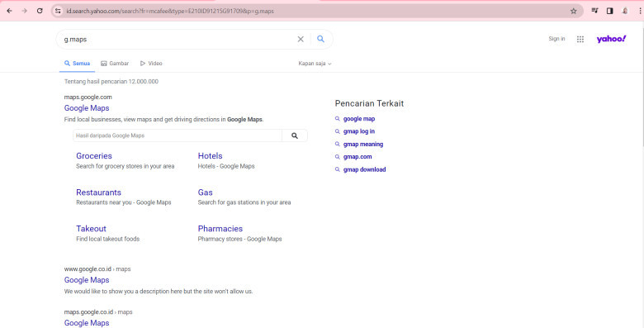
Task: Click the 'www.google.co.id › maps' URL text
Action: pos(97,269)
